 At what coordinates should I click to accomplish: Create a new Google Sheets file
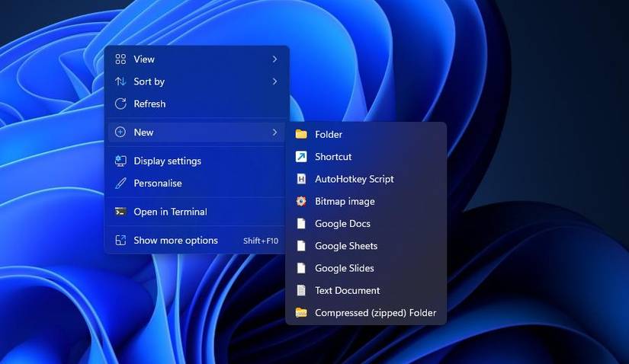coord(366,246)
